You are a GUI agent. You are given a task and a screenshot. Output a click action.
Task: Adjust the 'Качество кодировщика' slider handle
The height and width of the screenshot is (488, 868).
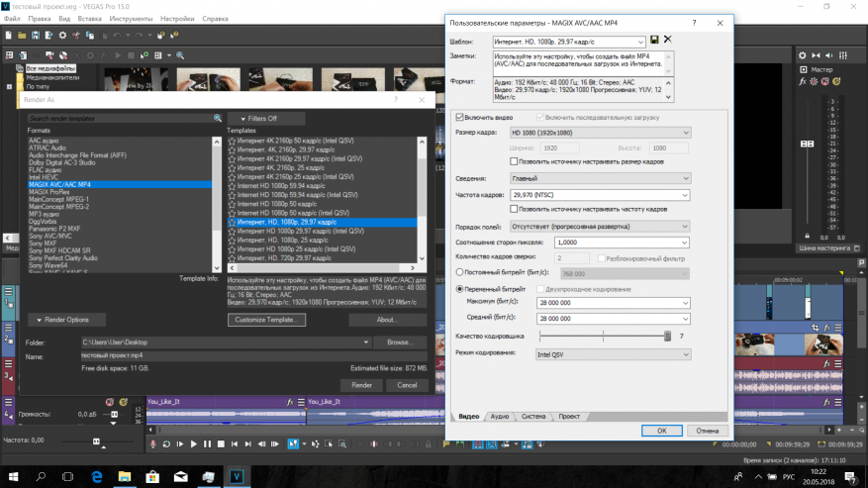point(667,337)
